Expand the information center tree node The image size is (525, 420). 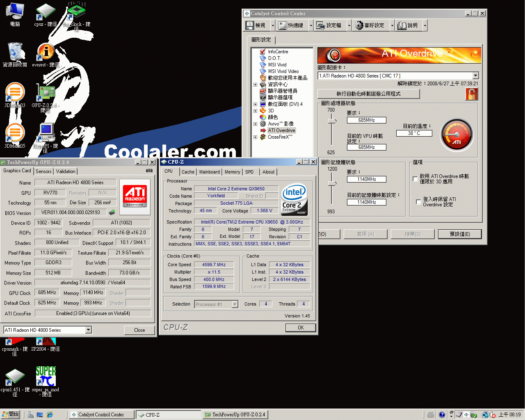point(255,84)
